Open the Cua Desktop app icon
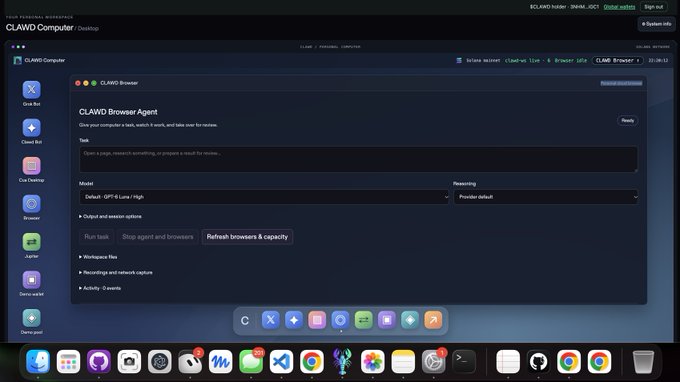 (x=31, y=166)
